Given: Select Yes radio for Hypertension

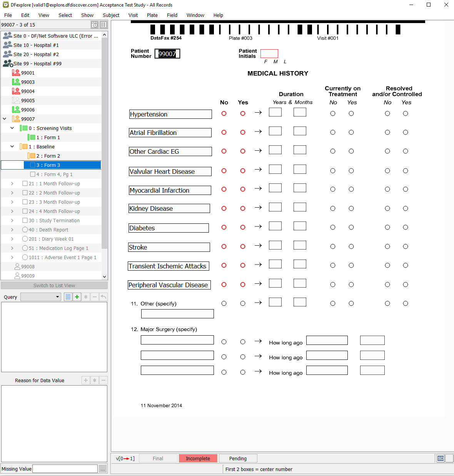Looking at the screenshot, I should (x=243, y=113).
